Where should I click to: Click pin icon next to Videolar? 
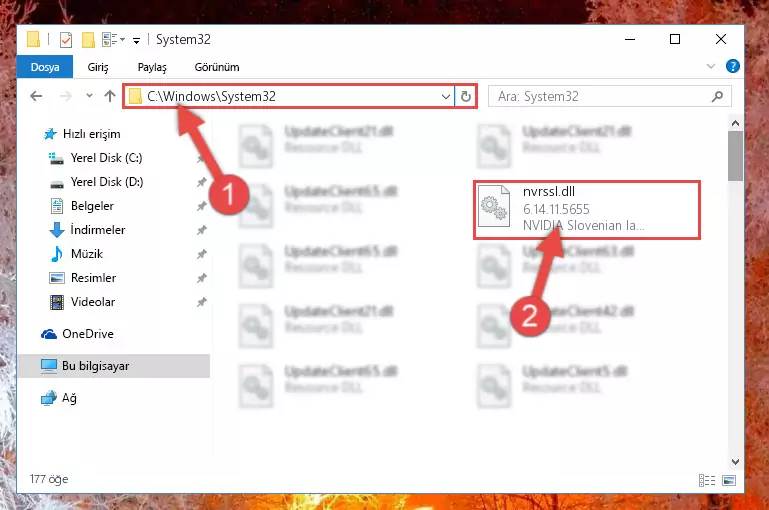pos(201,302)
